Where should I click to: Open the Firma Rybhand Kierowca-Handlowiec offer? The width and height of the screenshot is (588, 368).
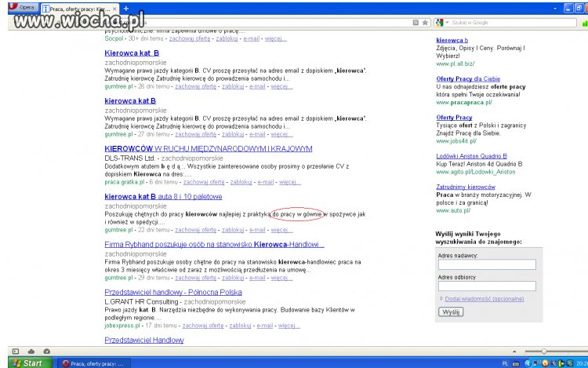214,244
